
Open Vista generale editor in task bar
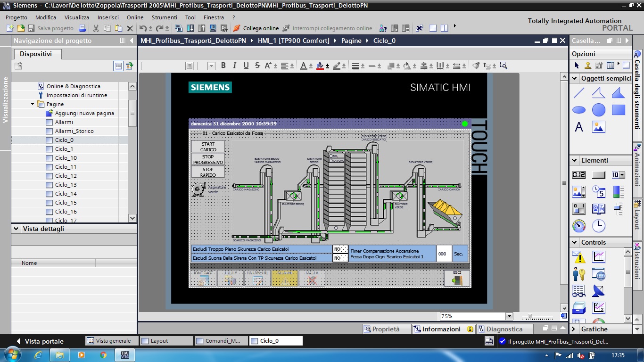111,341
